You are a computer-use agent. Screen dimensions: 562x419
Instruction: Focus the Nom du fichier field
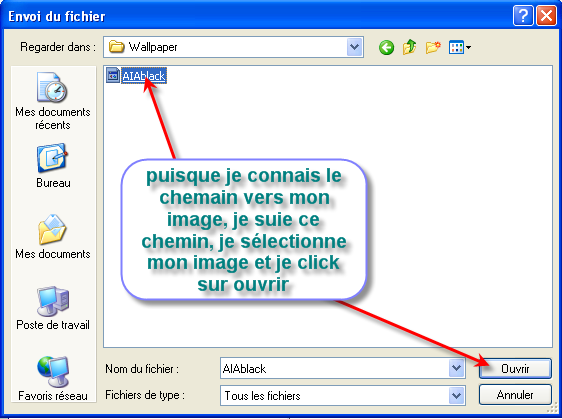(334, 368)
